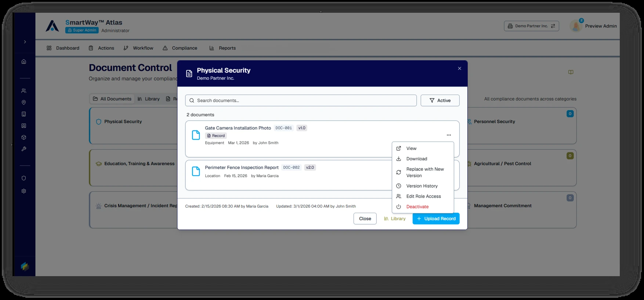Open the Preview Admin profile avatar
644x300 pixels.
pyautogui.click(x=575, y=26)
